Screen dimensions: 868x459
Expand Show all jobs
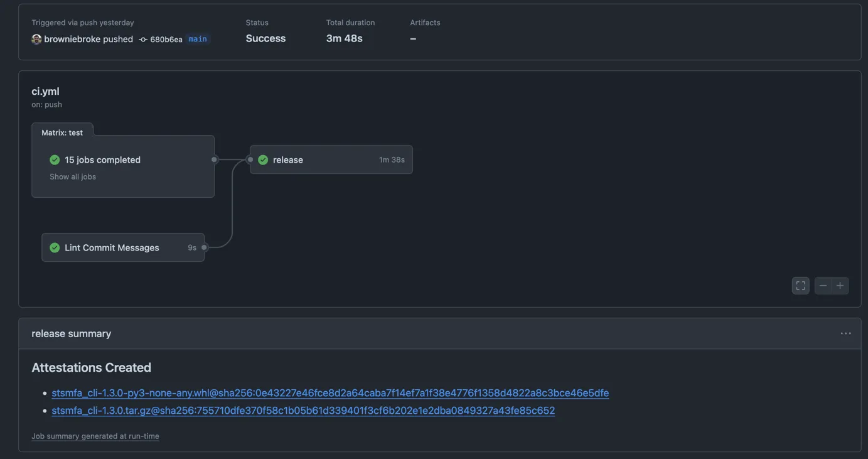tap(73, 176)
